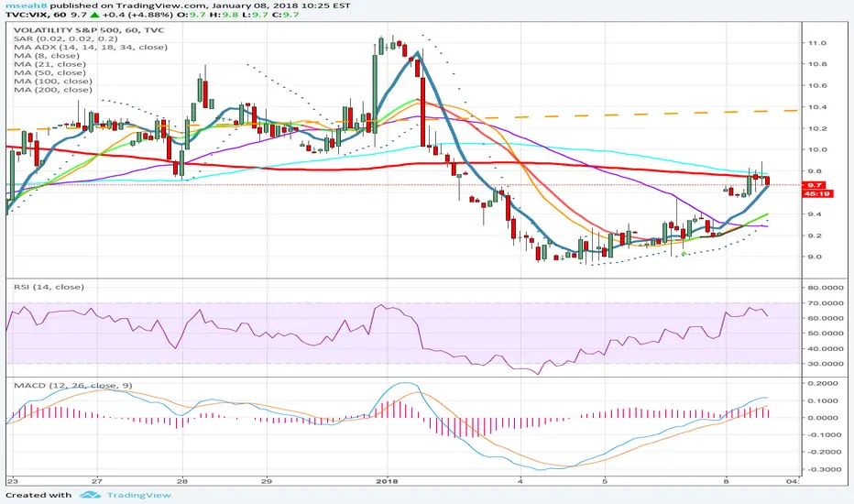
Task: Click the 70.0000 RSI axis label
Action: point(826,303)
